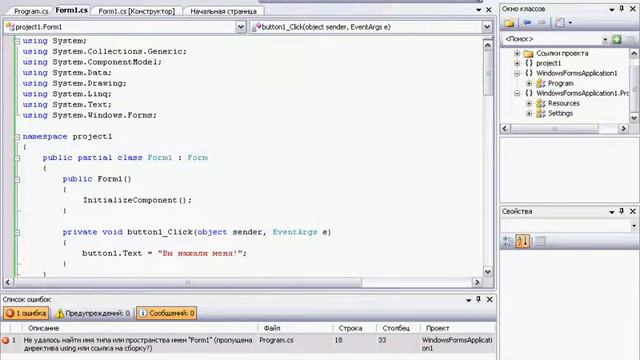640x360 pixels.
Task: Sort error list by Описание column
Action: (x=140, y=328)
